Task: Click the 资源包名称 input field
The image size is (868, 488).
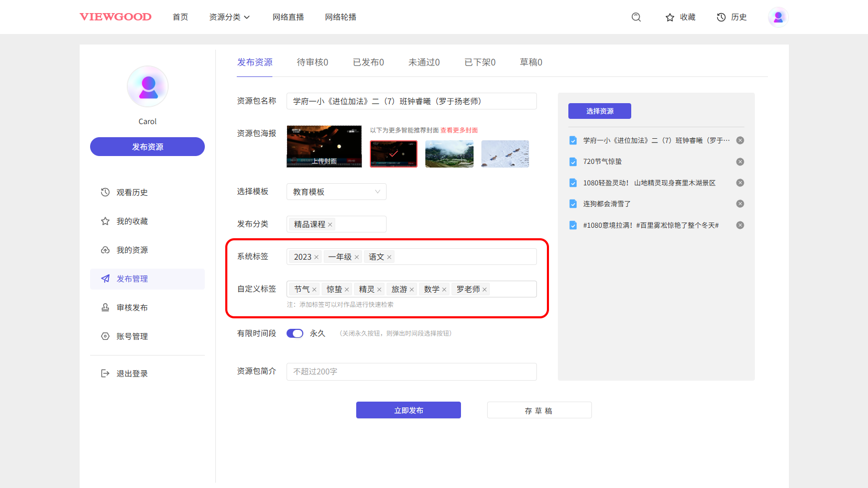Action: 412,101
